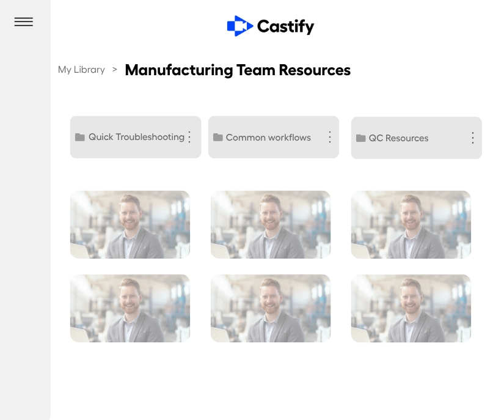Click the breadcrumb separator area near My Library
The height and width of the screenshot is (420, 504).
point(114,70)
